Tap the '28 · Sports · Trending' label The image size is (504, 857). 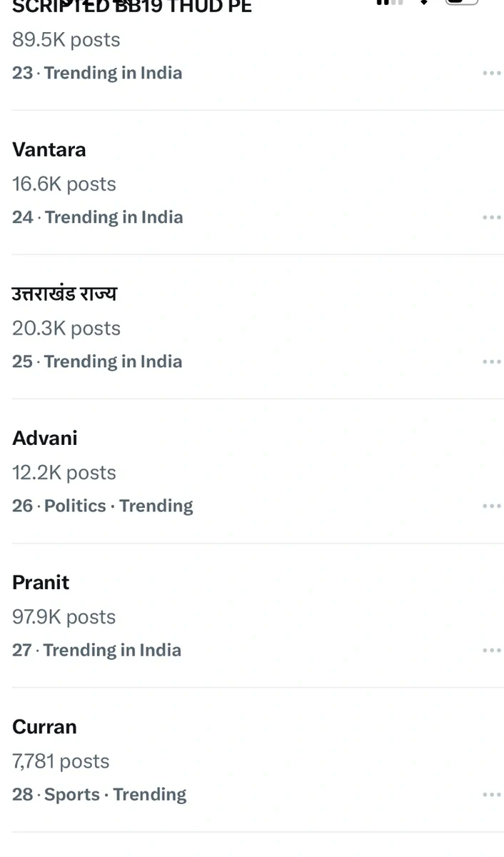point(99,794)
